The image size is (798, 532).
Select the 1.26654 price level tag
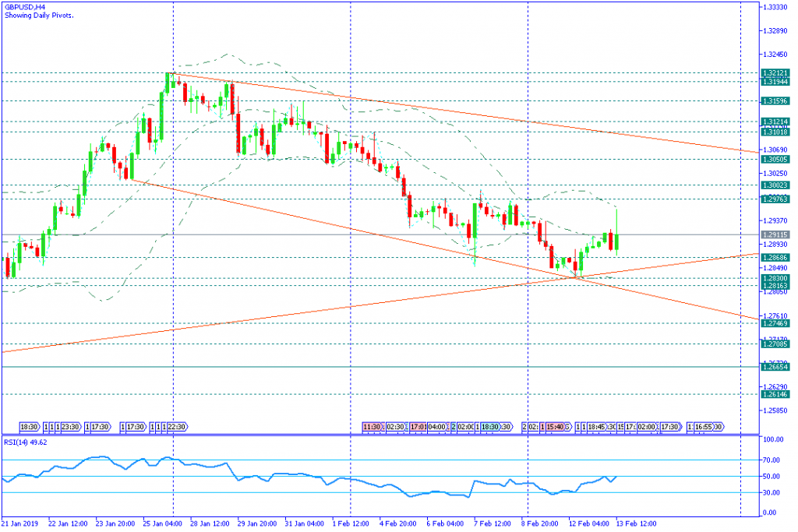point(775,367)
